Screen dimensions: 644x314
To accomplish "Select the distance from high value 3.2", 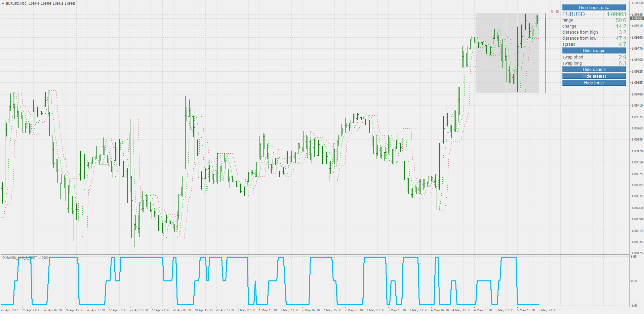I will pos(622,32).
